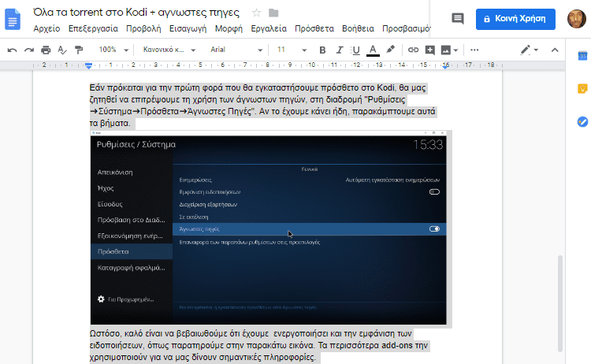
Task: Open the Πρόσθετα menu
Action: click(x=314, y=28)
